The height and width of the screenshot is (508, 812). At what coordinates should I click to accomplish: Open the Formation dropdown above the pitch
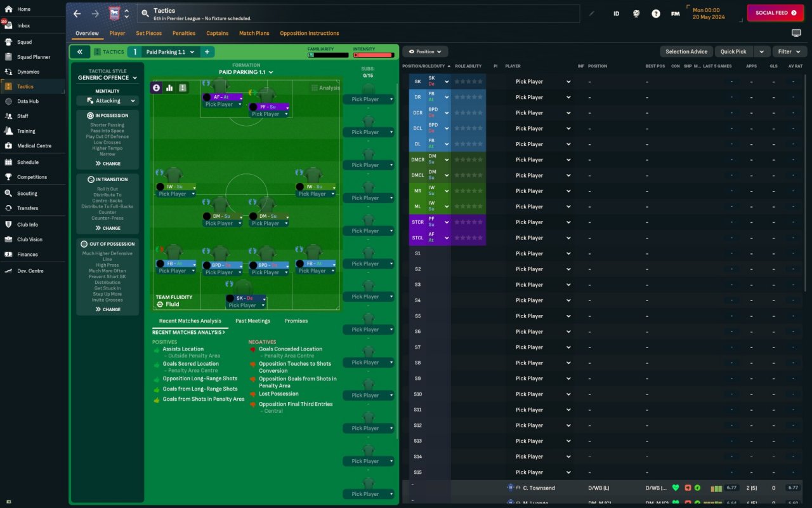pyautogui.click(x=246, y=72)
